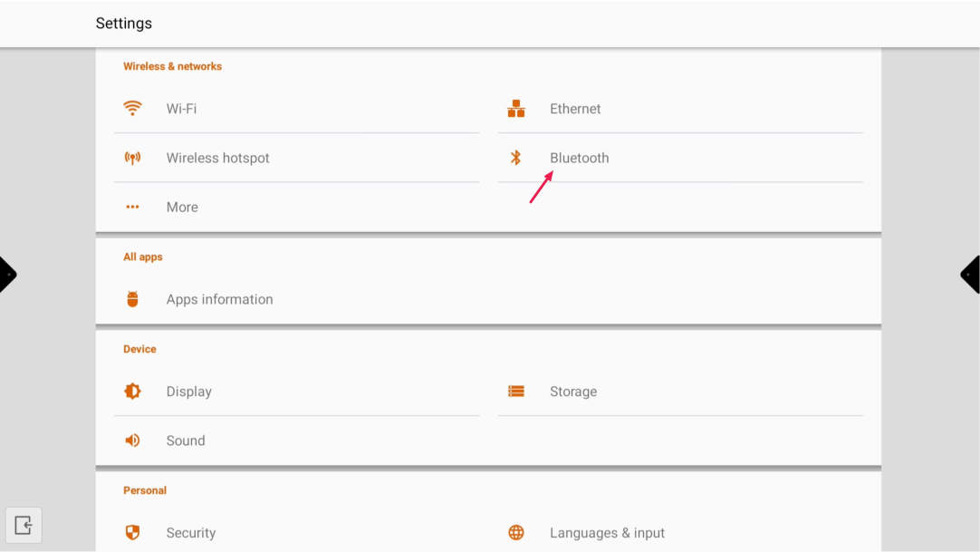The width and height of the screenshot is (980, 552).
Task: Open More wireless network options
Action: 182,207
